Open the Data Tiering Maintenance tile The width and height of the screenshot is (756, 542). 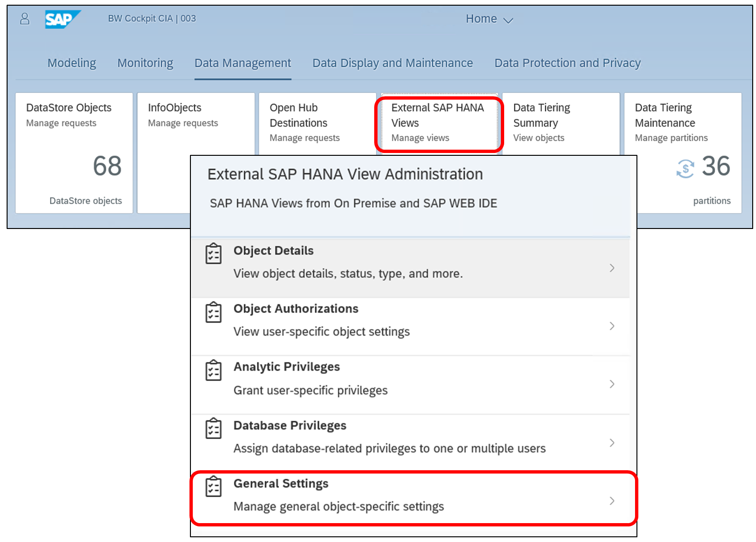click(683, 153)
